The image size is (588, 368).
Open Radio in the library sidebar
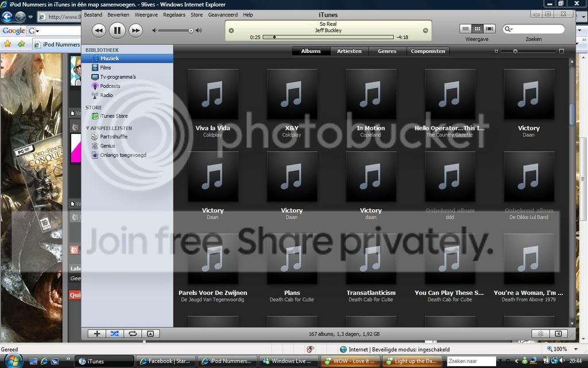[x=106, y=95]
